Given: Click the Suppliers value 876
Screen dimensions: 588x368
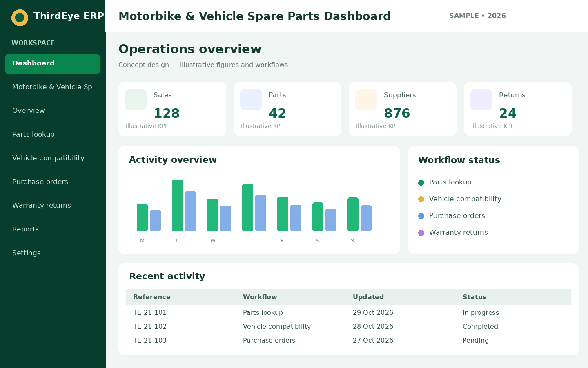Looking at the screenshot, I should pyautogui.click(x=397, y=113).
